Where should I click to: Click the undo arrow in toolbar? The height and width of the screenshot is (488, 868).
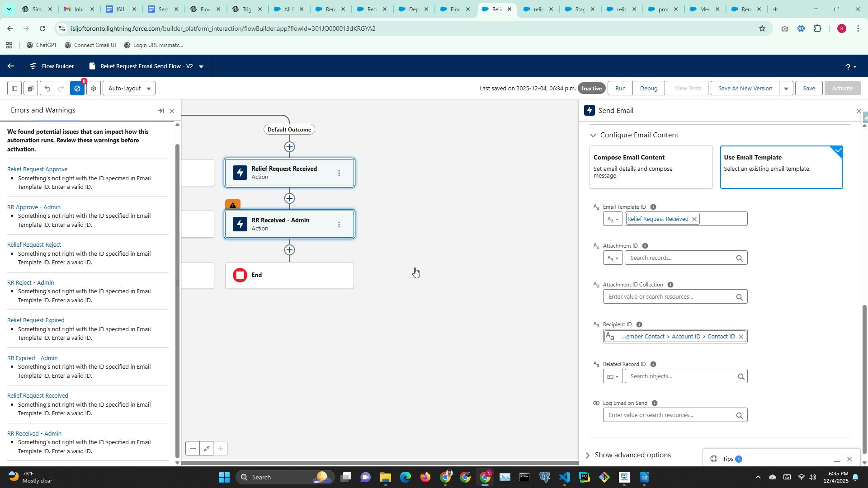(x=47, y=89)
